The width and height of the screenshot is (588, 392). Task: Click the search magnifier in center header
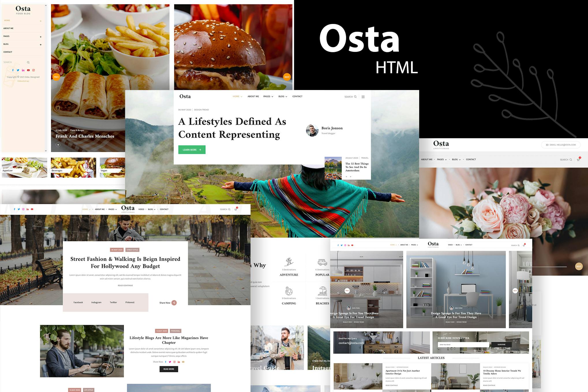(355, 97)
